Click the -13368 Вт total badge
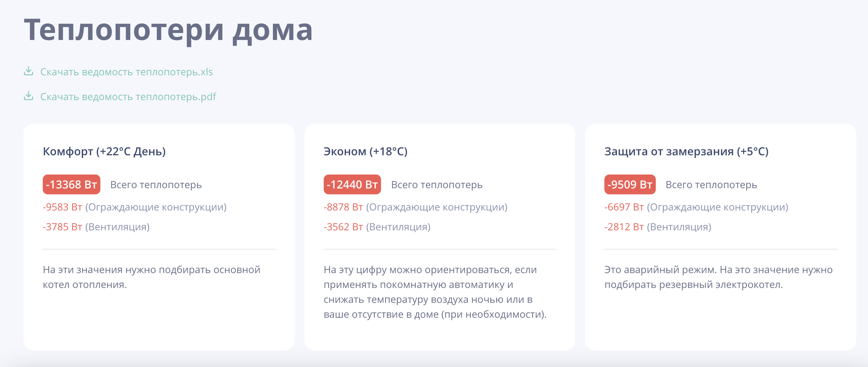Image resolution: width=868 pixels, height=367 pixels. (x=72, y=184)
